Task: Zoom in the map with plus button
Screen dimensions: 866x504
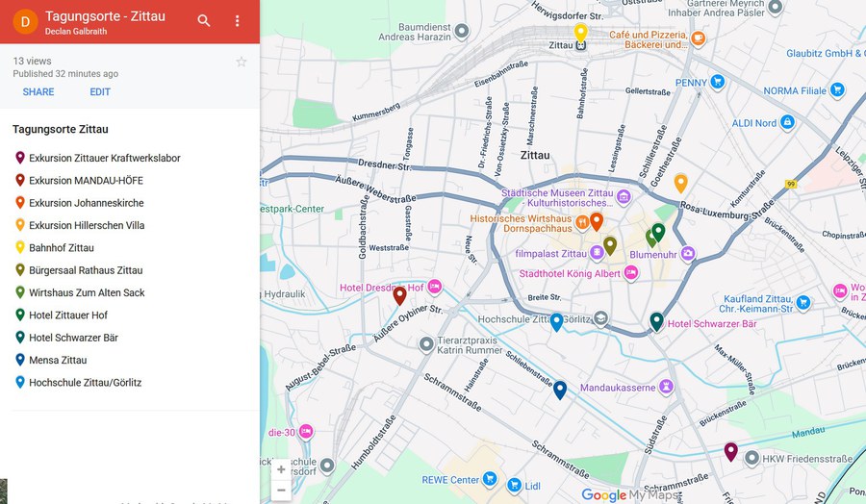Action: [281, 469]
